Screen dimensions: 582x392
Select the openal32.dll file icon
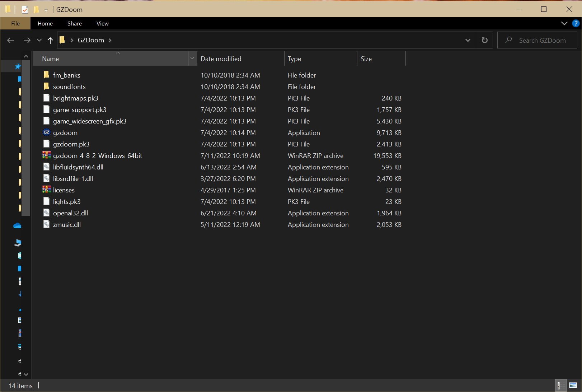[x=46, y=213]
